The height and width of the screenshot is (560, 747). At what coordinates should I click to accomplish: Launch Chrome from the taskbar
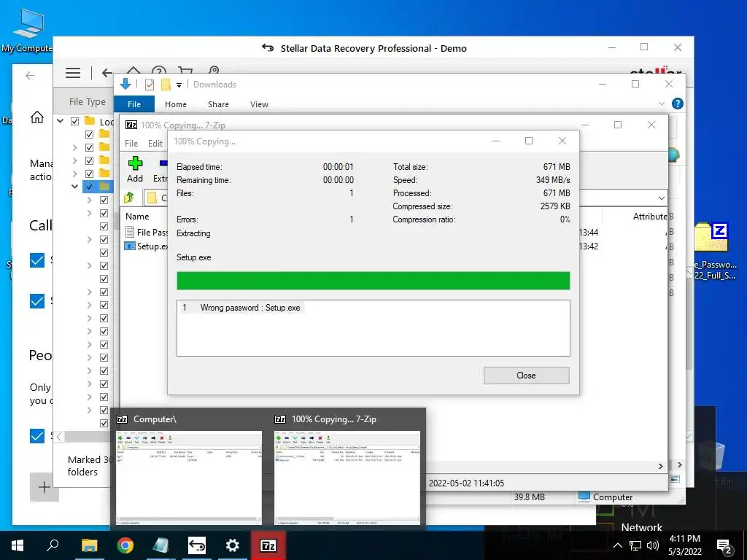(125, 545)
